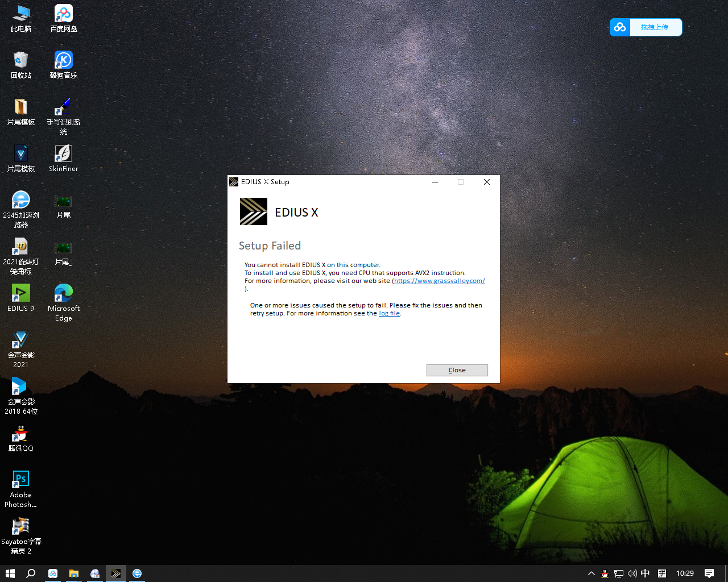The width and height of the screenshot is (728, 582).
Task: Click the EDIUS X Setup taskbar button
Action: click(x=116, y=573)
